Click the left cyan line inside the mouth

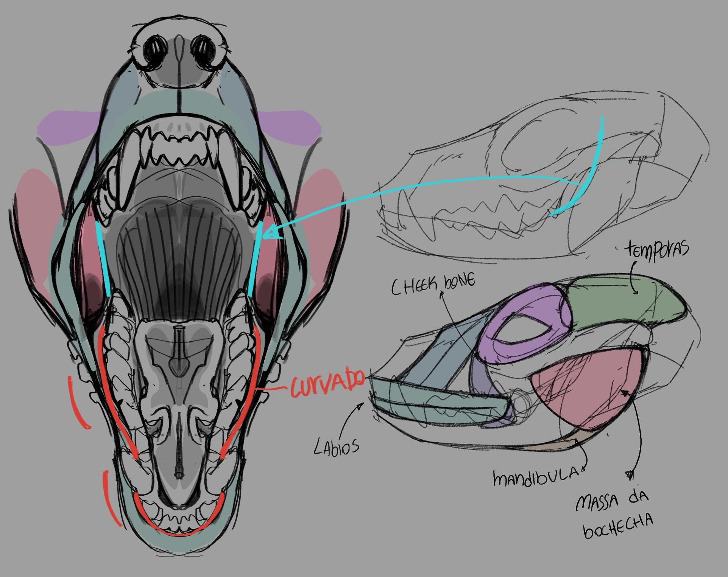103,259
